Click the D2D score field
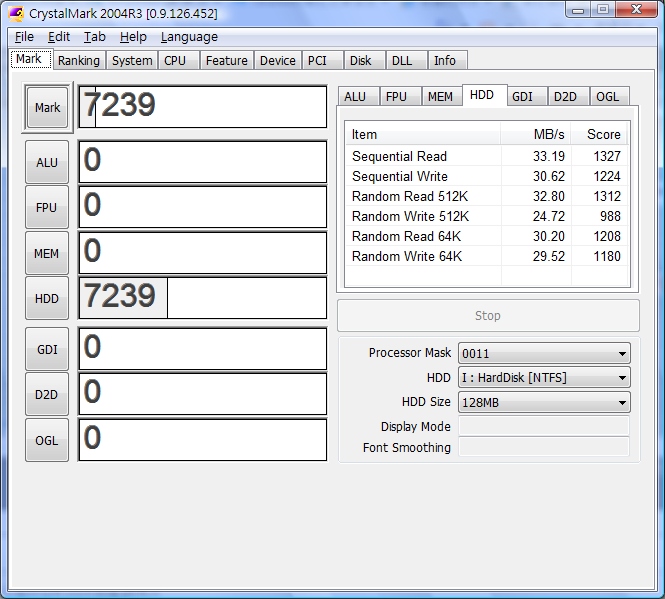This screenshot has height=599, width=665. 203,394
